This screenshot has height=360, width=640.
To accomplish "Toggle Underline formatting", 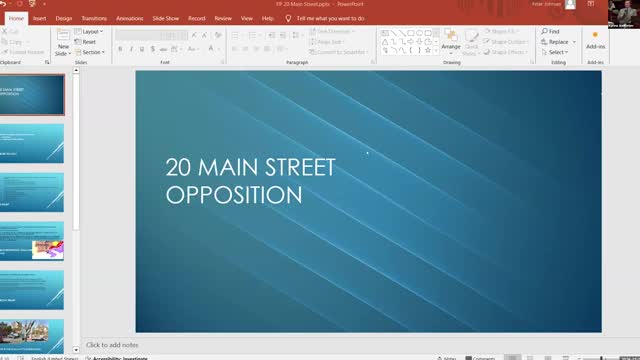I will point(142,49).
